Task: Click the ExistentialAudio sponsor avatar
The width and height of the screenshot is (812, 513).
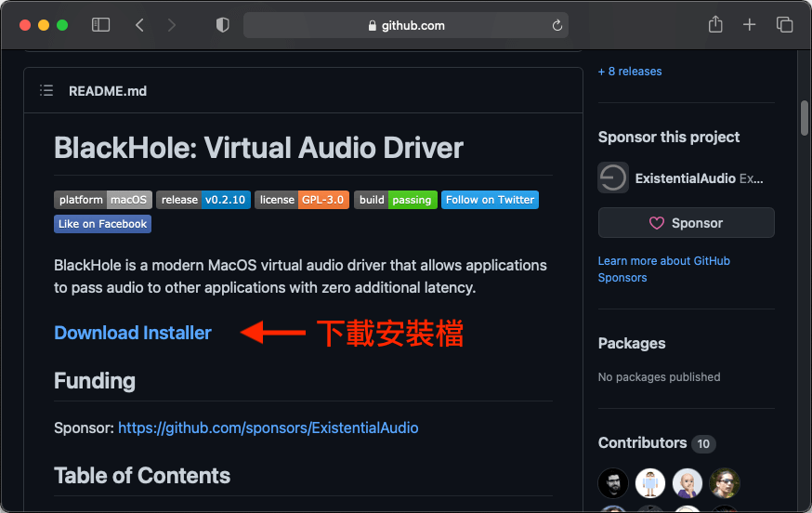Action: pyautogui.click(x=613, y=178)
